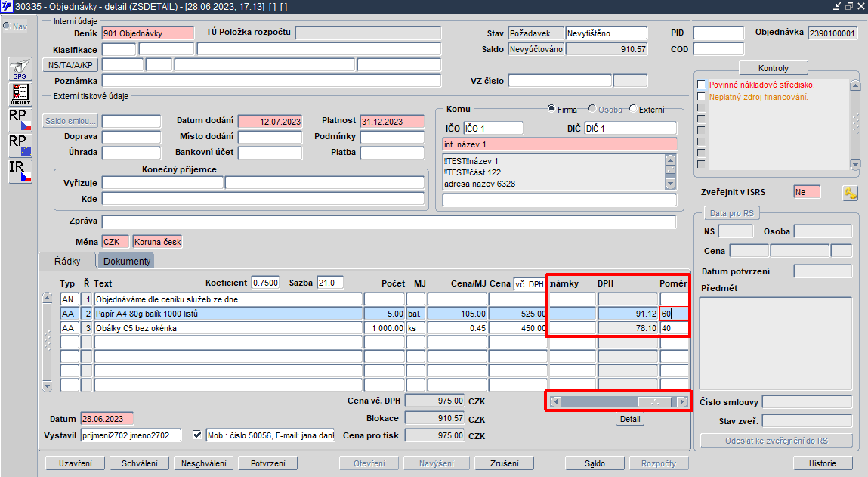
Task: Click the NS/TA/A/KP button
Action: 70,65
